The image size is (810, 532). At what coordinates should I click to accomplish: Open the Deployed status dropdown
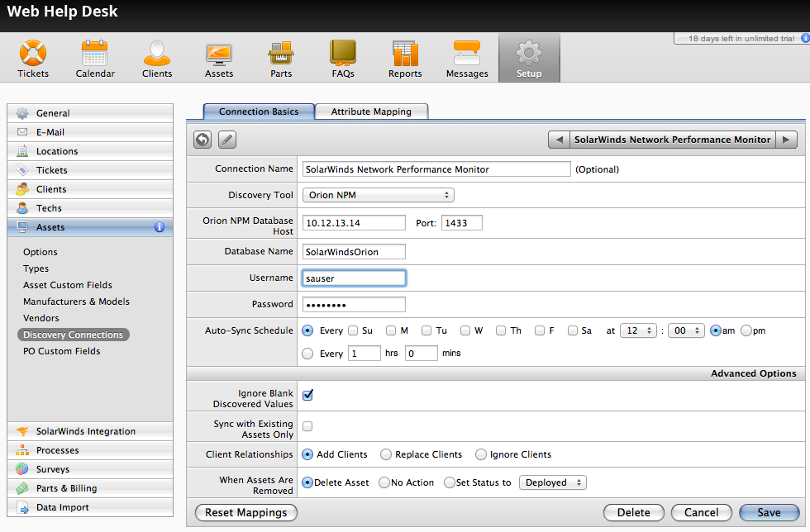(553, 482)
